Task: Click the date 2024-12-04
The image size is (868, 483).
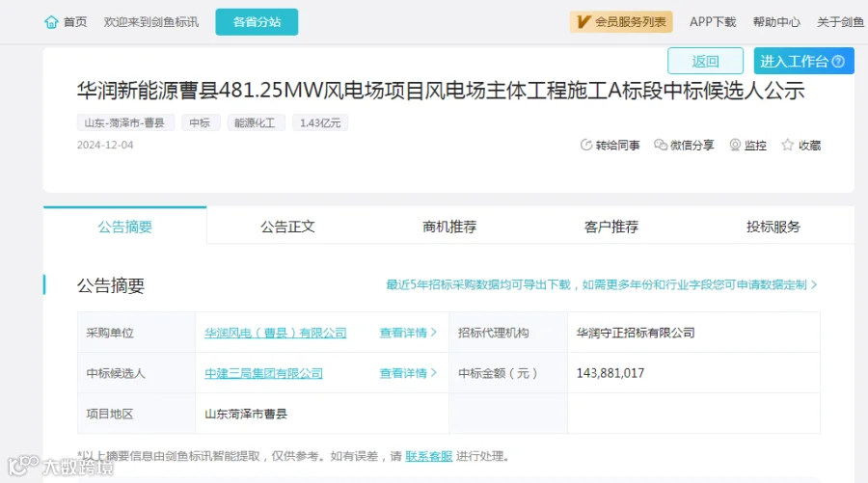Action: (x=105, y=145)
